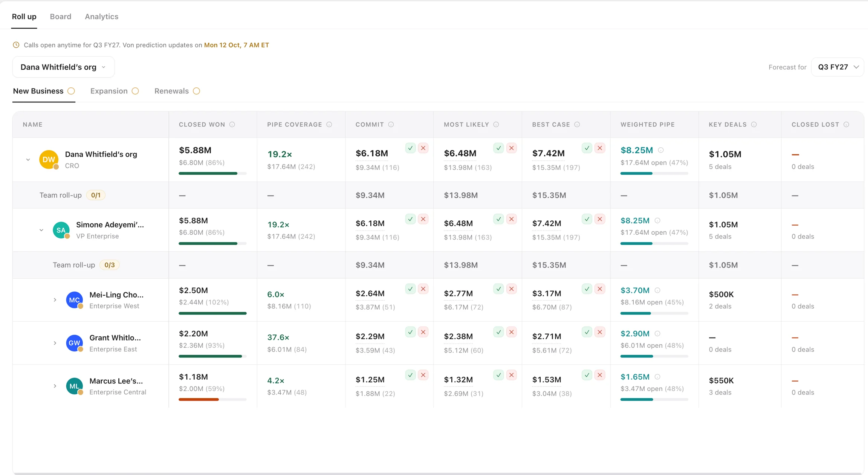
Task: Collapse Simone Adeyemi's team row
Action: 41,230
